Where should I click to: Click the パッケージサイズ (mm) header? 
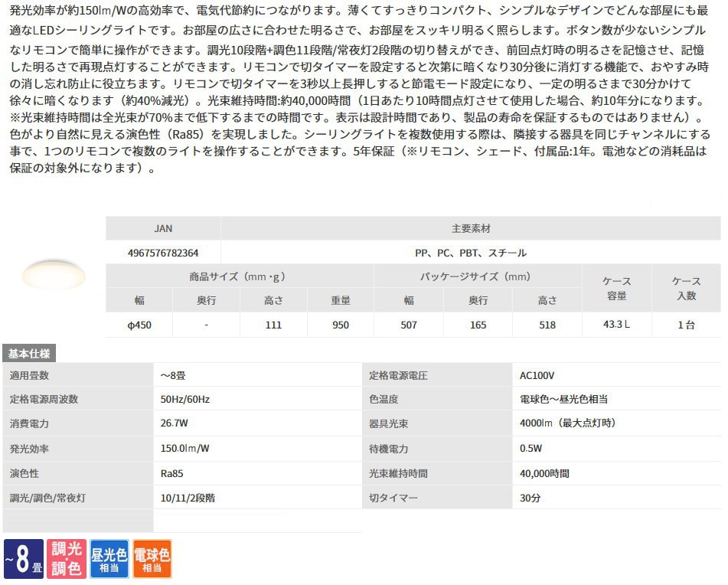pyautogui.click(x=478, y=276)
